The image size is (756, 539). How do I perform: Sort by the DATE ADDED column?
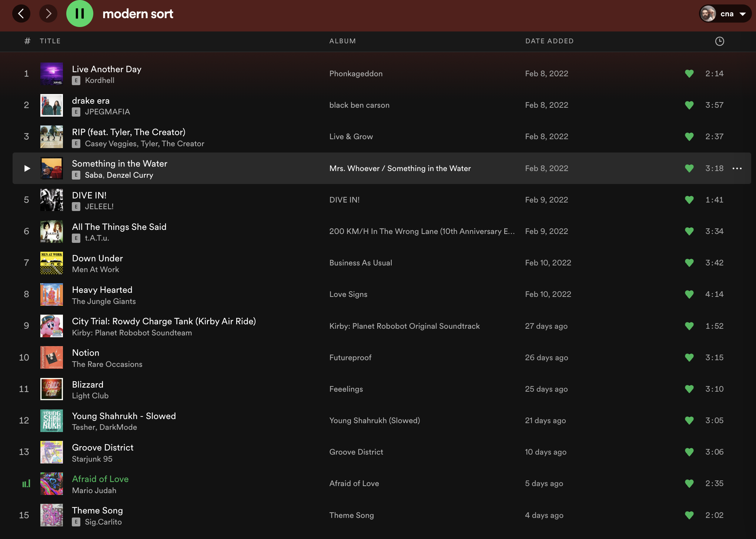pyautogui.click(x=549, y=41)
